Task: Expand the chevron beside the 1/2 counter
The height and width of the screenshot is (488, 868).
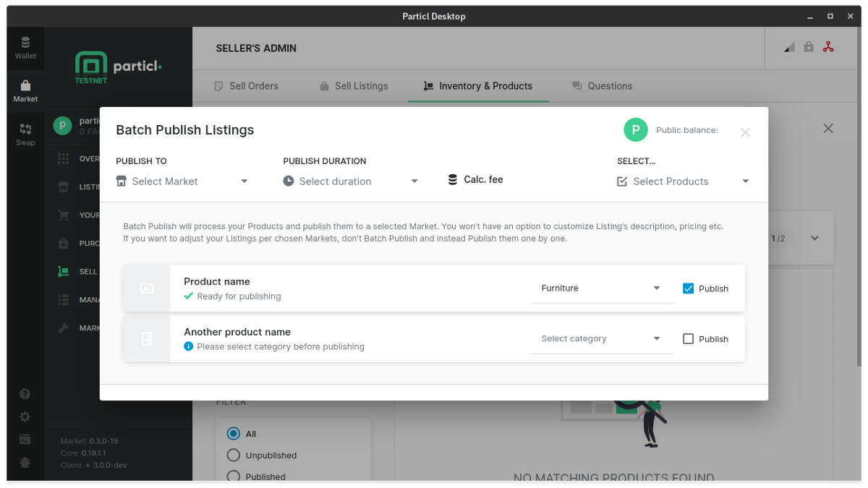Action: (814, 238)
